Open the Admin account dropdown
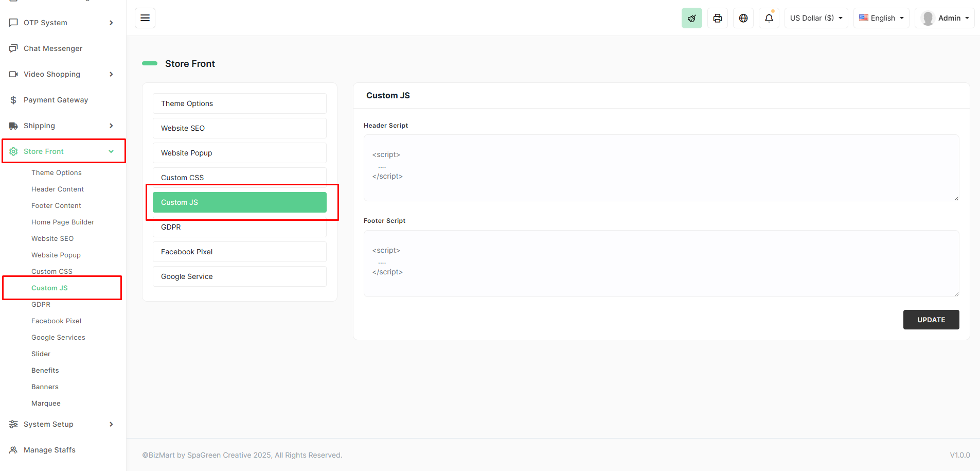Screen dimensions: 980x471 (950, 18)
